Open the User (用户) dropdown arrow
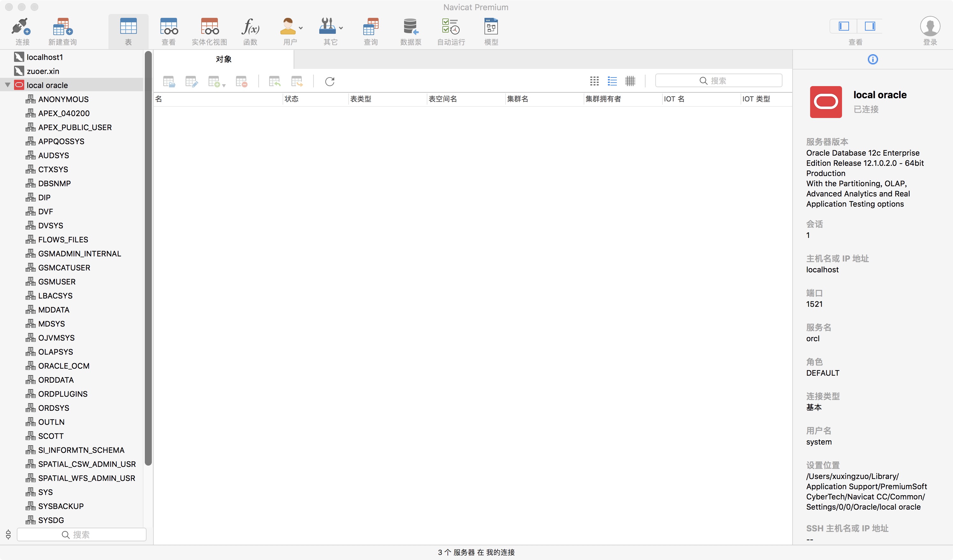 tap(301, 28)
